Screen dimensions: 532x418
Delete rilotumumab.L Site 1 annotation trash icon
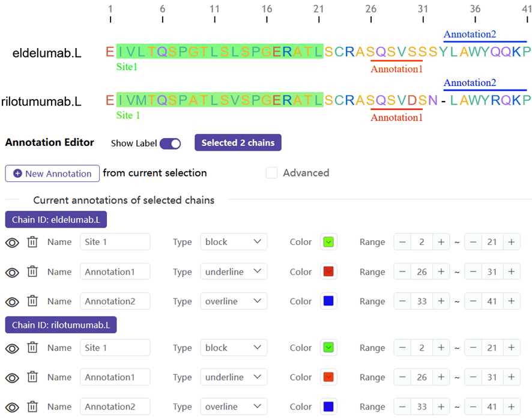point(32,348)
